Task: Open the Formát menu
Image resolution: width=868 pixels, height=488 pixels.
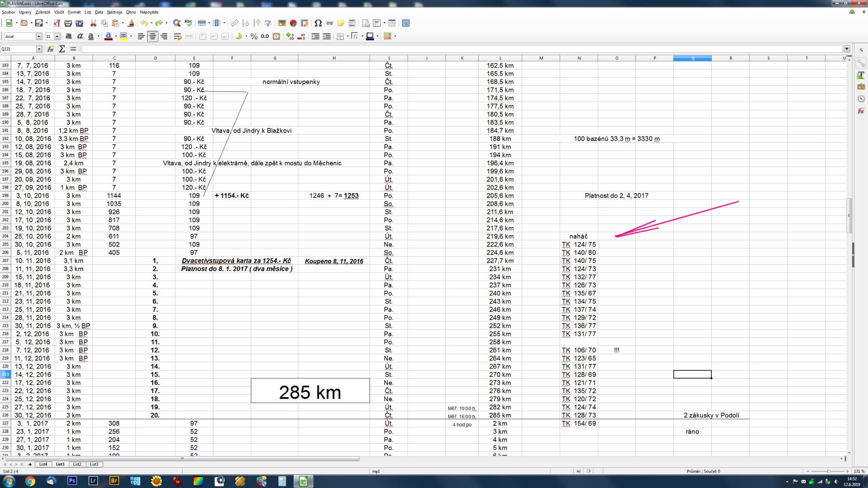Action: point(74,12)
